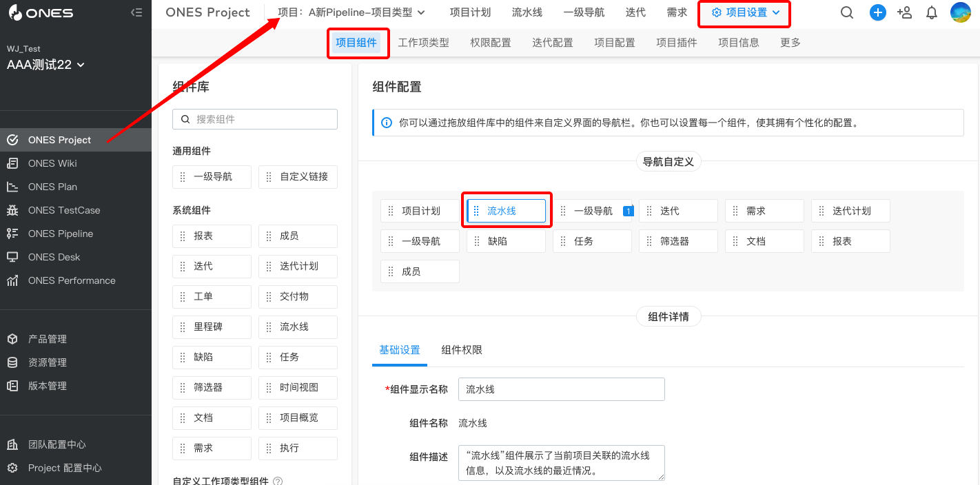Open user avatar menu
This screenshot has height=485, width=980.
click(961, 12)
